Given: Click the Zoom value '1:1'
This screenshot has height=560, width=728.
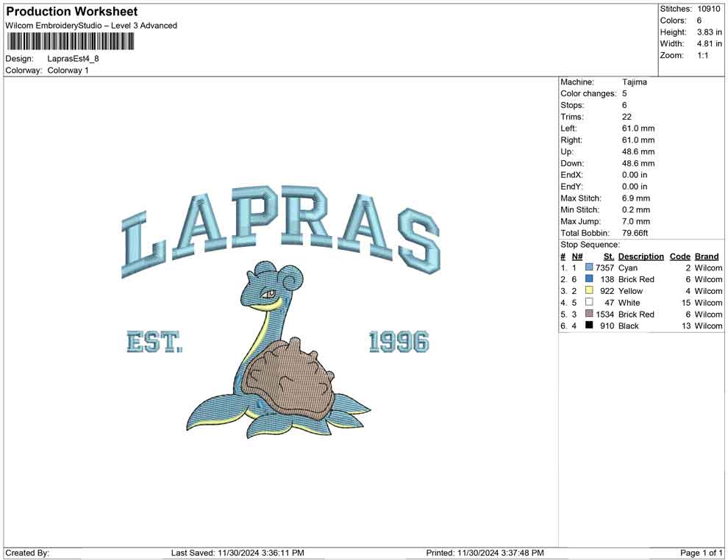Looking at the screenshot, I should click(x=702, y=55).
